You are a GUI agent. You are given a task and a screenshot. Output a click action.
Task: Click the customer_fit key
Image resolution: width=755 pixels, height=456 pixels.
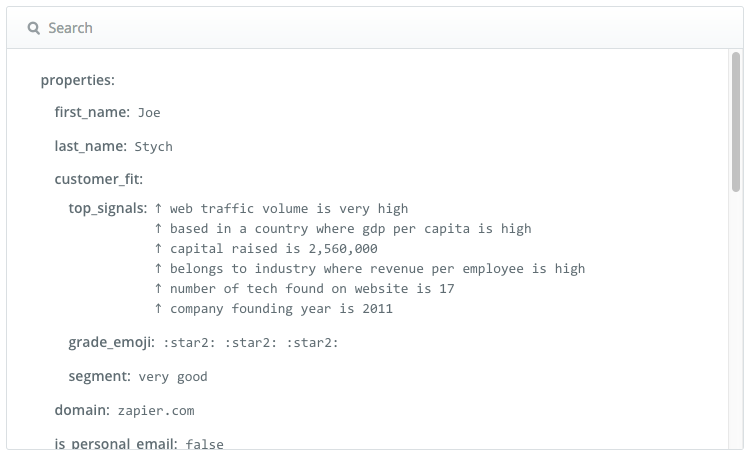pyautogui.click(x=99, y=179)
